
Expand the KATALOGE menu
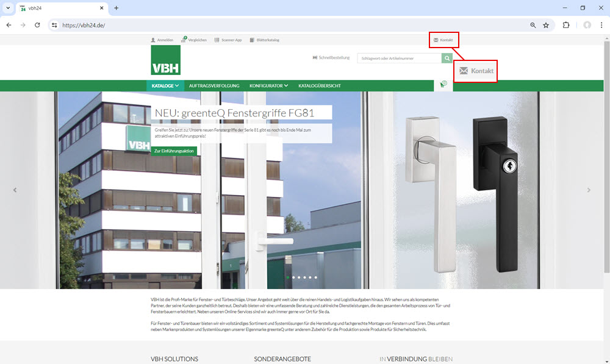[x=165, y=85]
